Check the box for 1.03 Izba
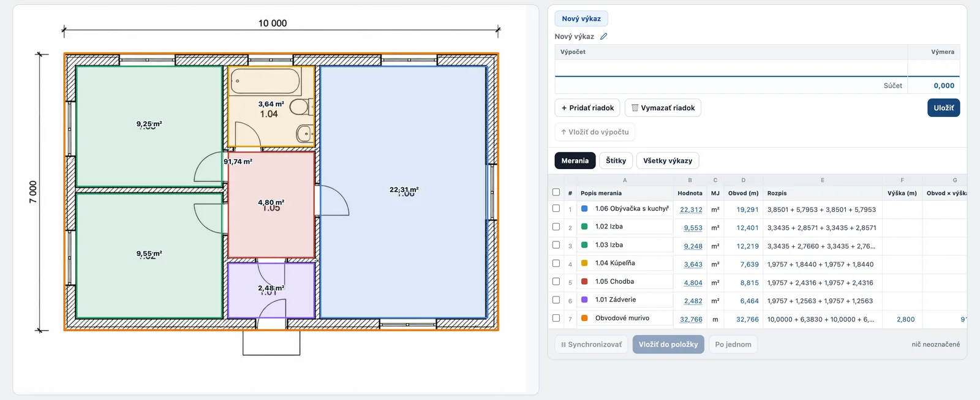This screenshot has height=400, width=980. coord(556,245)
